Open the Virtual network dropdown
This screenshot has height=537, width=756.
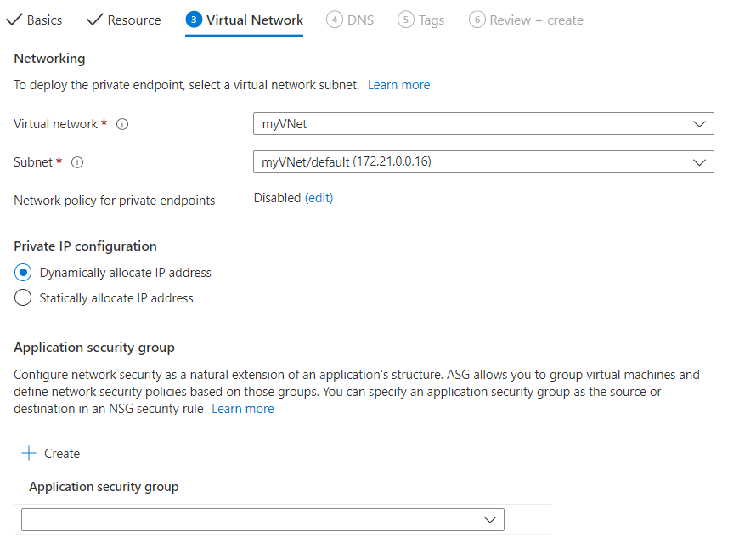click(x=483, y=124)
